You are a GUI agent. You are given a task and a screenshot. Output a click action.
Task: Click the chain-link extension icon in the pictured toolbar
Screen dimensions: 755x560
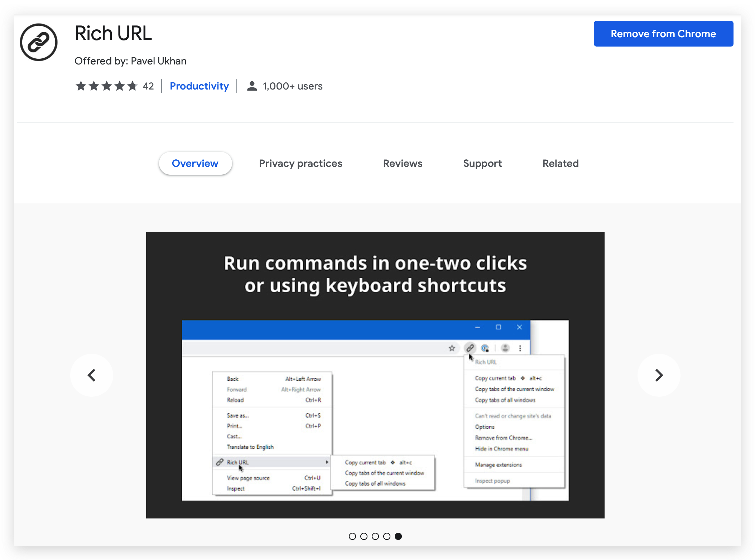pos(470,348)
